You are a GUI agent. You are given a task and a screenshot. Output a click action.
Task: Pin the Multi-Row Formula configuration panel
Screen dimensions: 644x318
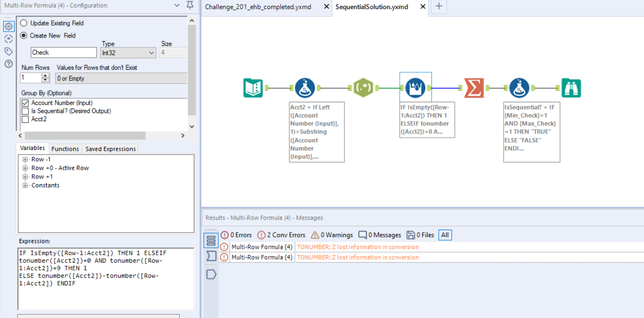click(190, 5)
